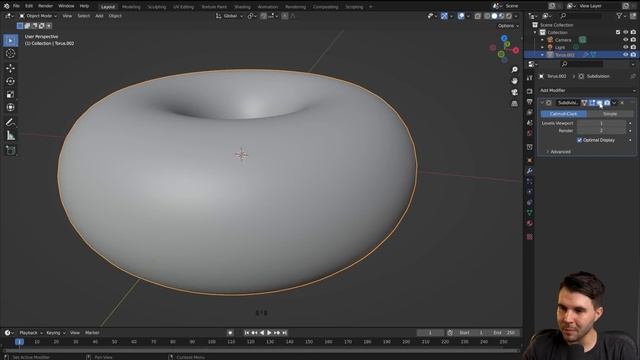Select the Measure tool

coord(11,136)
